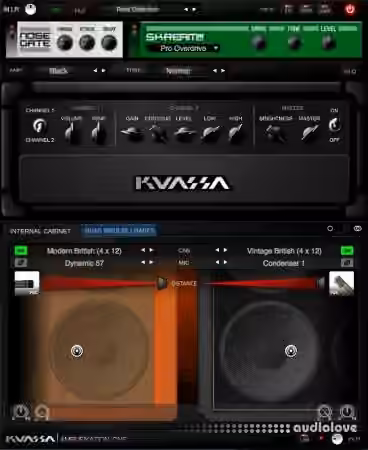Click Modern British (4 x 12) cabinet name
Viewport: 368px width, 450px height.
pyautogui.click(x=84, y=251)
